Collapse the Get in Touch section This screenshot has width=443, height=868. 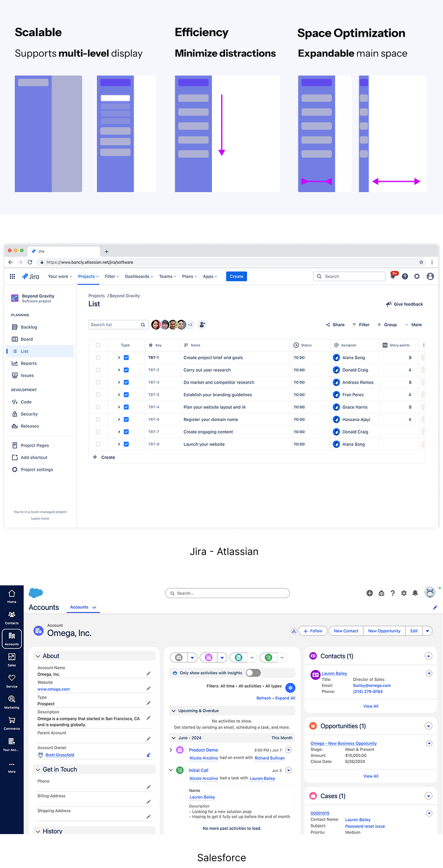[x=38, y=769]
